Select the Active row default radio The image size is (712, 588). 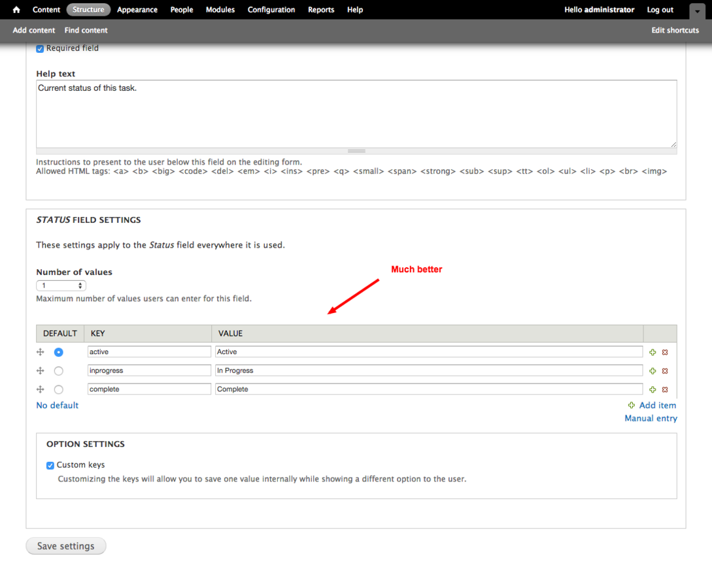[x=59, y=352]
